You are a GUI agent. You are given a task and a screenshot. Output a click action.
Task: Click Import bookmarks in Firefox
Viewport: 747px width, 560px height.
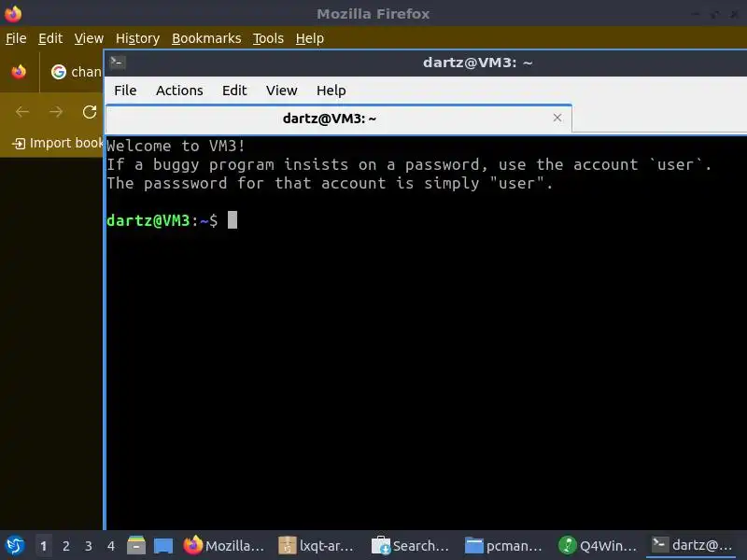tap(57, 143)
